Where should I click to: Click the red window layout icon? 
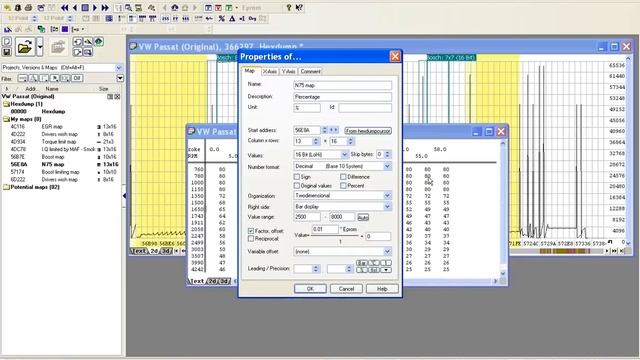[x=218, y=7]
